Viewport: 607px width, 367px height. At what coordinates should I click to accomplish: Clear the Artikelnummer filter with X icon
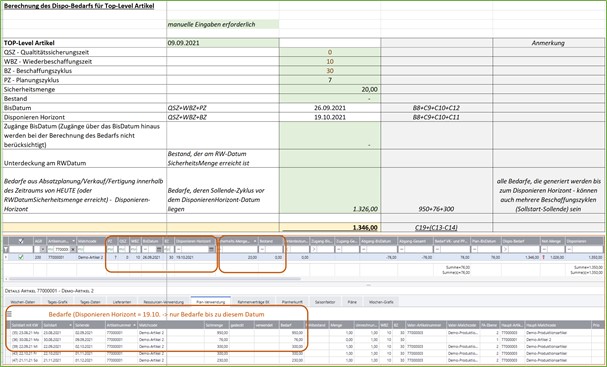pyautogui.click(x=73, y=250)
